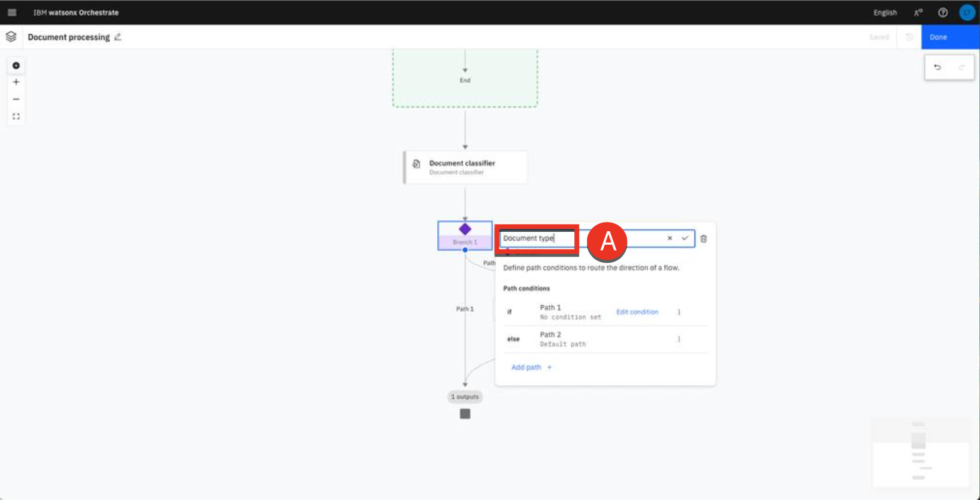Click the pencil icon to rename Document processing
The width and height of the screenshot is (980, 500).
pyautogui.click(x=118, y=37)
